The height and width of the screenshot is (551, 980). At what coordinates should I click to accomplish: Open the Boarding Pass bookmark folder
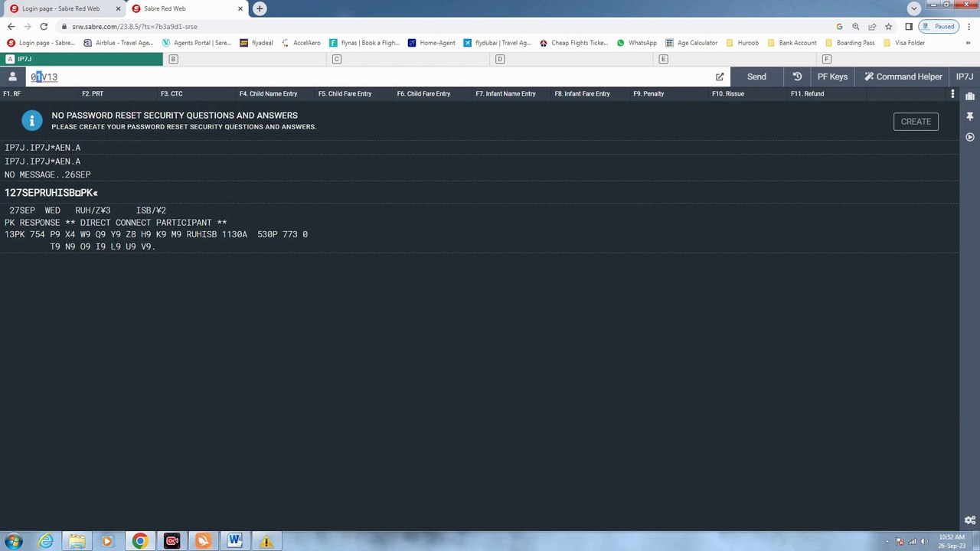click(850, 43)
